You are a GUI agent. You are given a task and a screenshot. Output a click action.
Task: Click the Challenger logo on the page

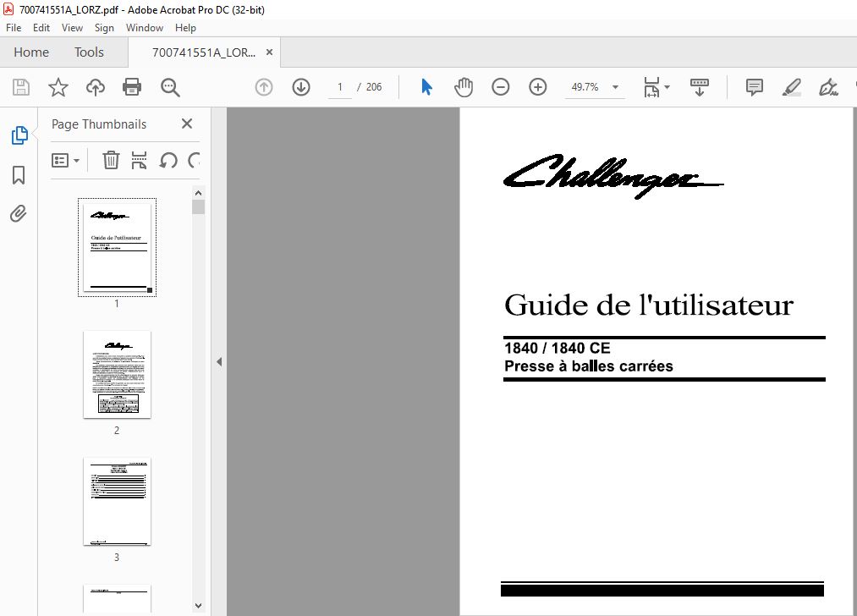point(613,176)
